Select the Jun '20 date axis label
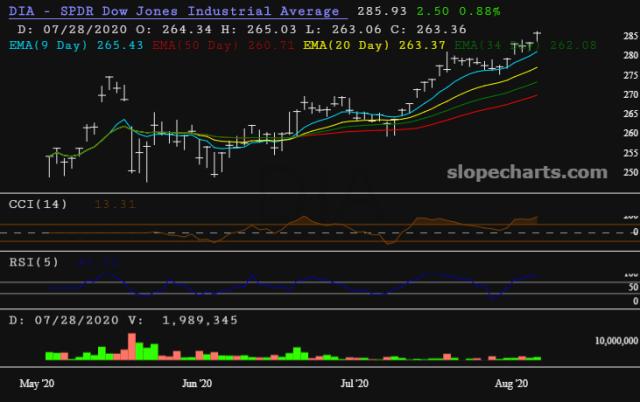The width and height of the screenshot is (640, 402). [197, 383]
